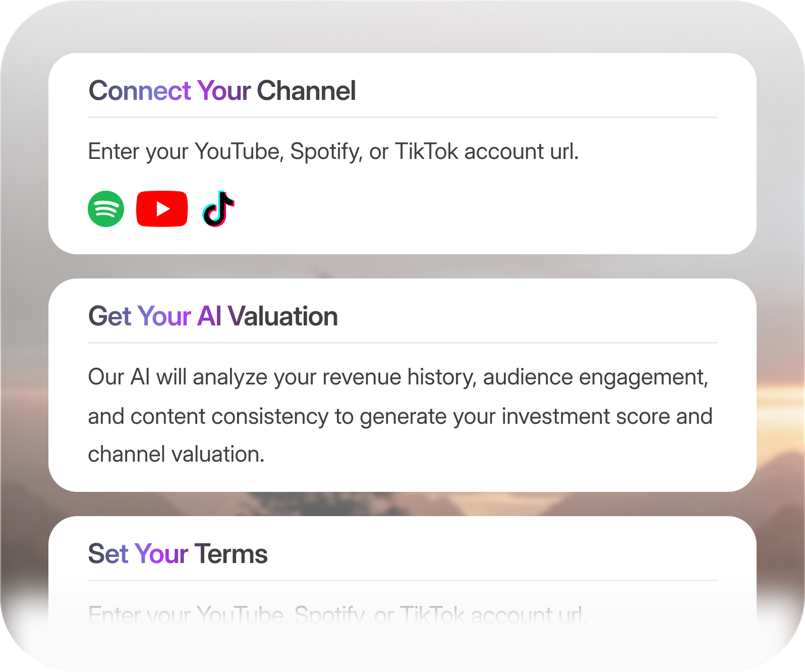Click the 'Enter your YouTube, Spotify' instruction text
The width and height of the screenshot is (805, 672).
333,151
